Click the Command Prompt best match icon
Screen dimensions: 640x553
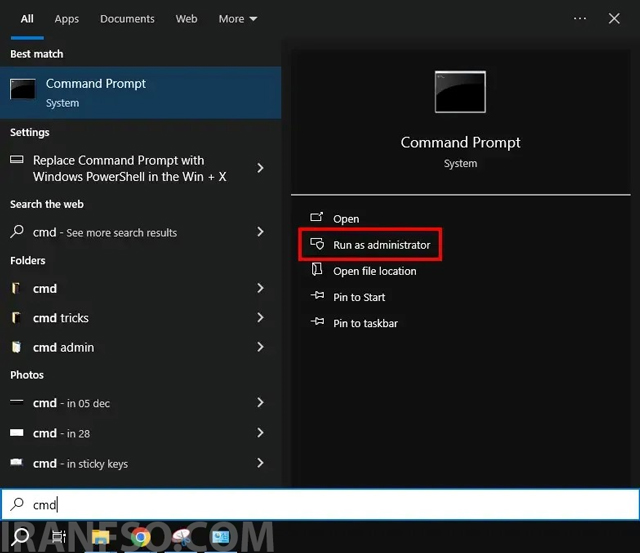tap(22, 89)
